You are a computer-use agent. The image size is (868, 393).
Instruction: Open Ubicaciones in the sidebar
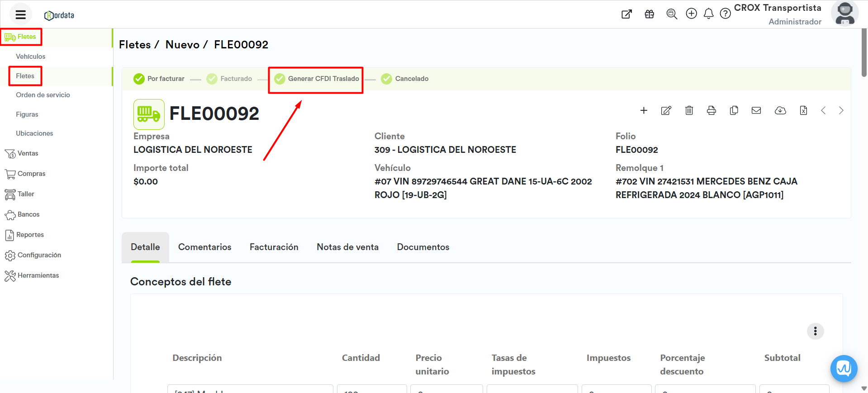point(34,133)
